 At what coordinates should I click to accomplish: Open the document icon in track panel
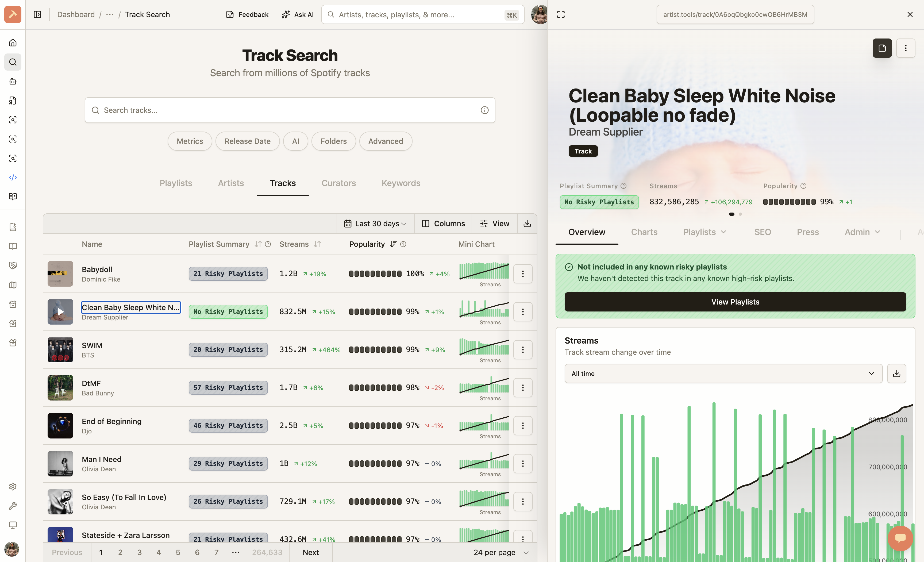[882, 48]
